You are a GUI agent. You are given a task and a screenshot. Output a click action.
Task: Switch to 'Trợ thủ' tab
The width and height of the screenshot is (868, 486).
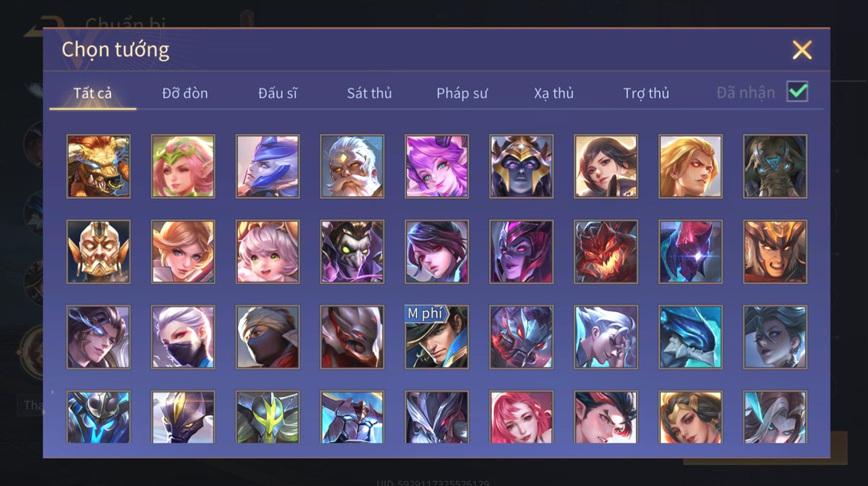646,93
